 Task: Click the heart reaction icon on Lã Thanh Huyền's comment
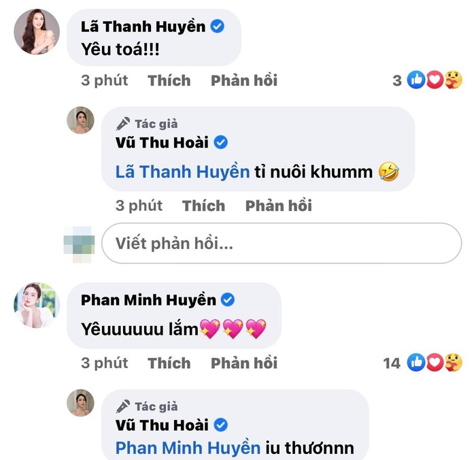point(435,80)
